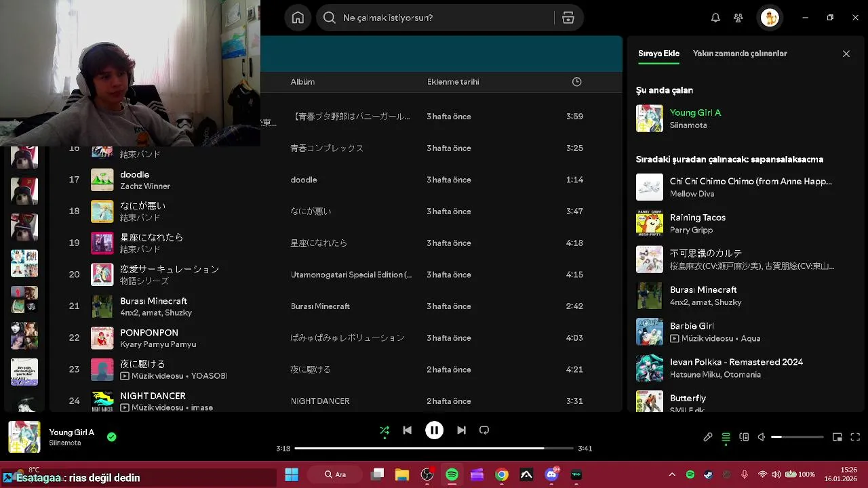Screen dimensions: 868x488
Task: Open album link 'Utamonogatari Special Edition'
Action: [351, 274]
